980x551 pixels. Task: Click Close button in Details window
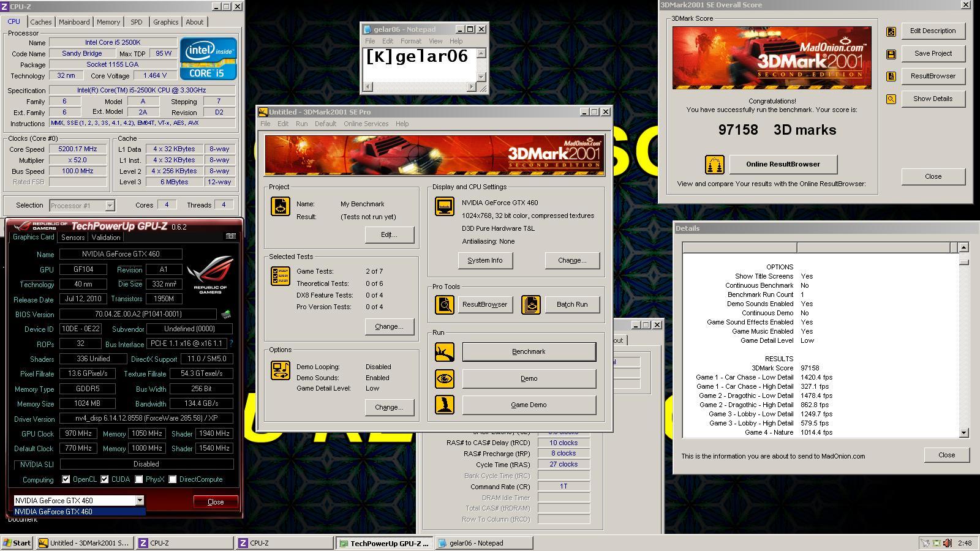pyautogui.click(x=946, y=455)
